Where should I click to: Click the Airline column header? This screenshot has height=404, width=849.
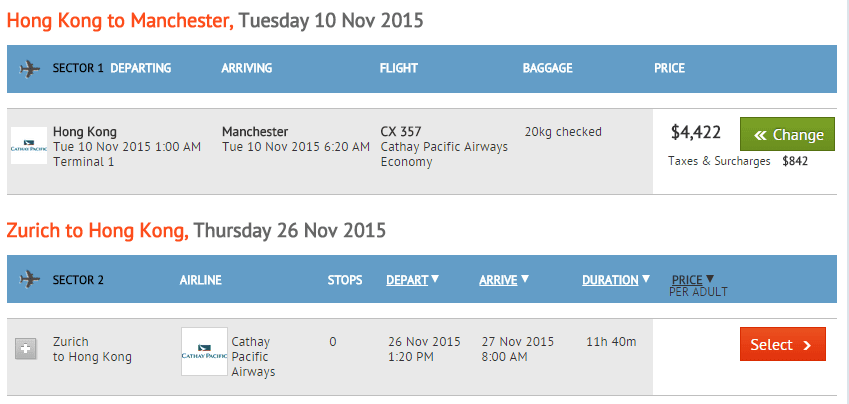pyautogui.click(x=200, y=280)
